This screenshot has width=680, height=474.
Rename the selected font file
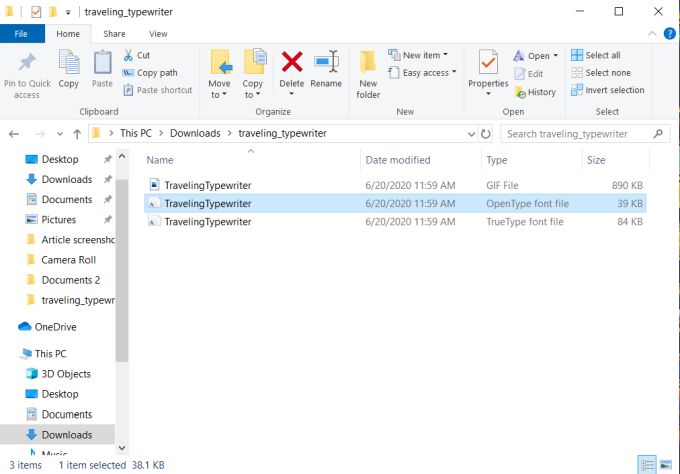pyautogui.click(x=326, y=69)
